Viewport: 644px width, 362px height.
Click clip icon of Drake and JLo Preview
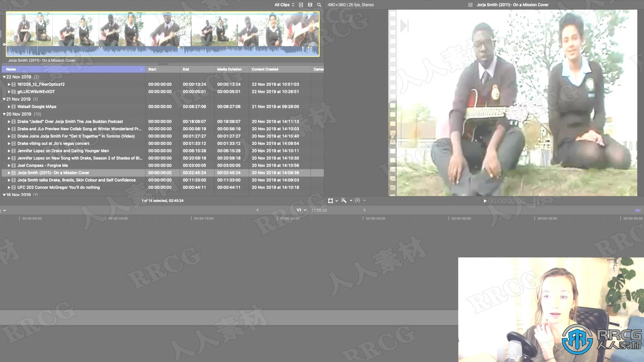(14, 129)
